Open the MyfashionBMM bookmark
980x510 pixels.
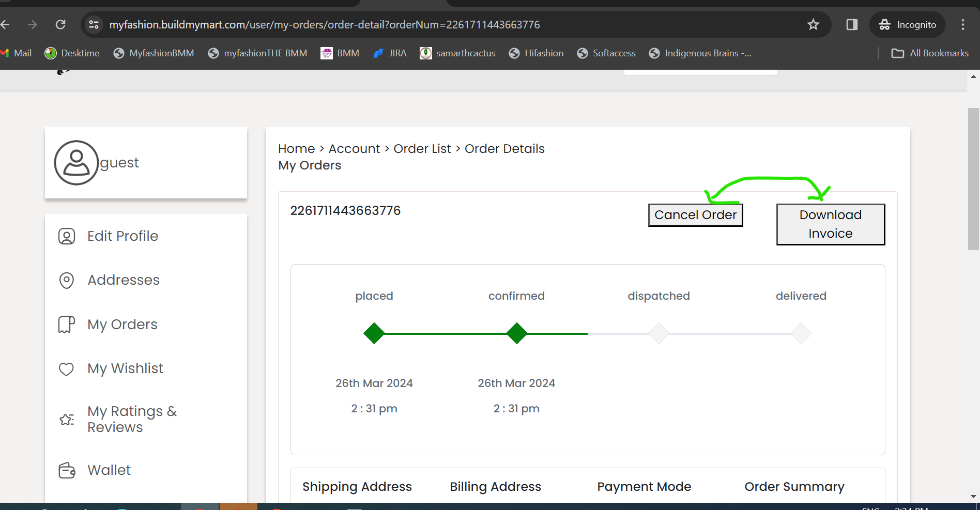tap(154, 53)
